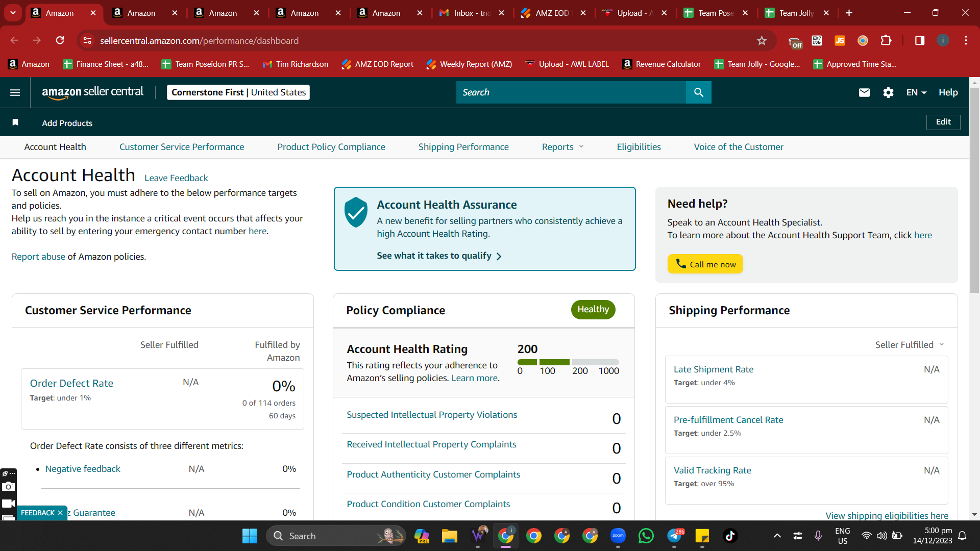Open Voice of the Customer tab
Image resolution: width=980 pixels, height=551 pixels.
pos(739,147)
